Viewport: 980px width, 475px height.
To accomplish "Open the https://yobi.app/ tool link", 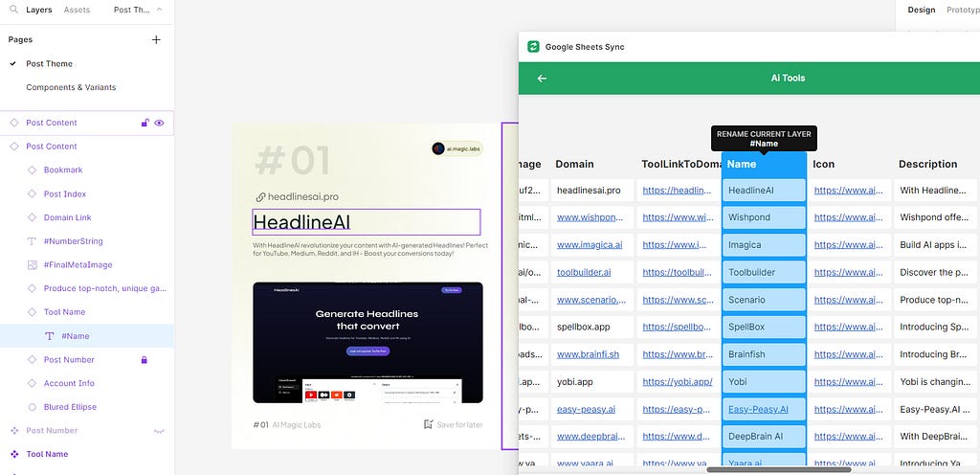I will pos(678,382).
